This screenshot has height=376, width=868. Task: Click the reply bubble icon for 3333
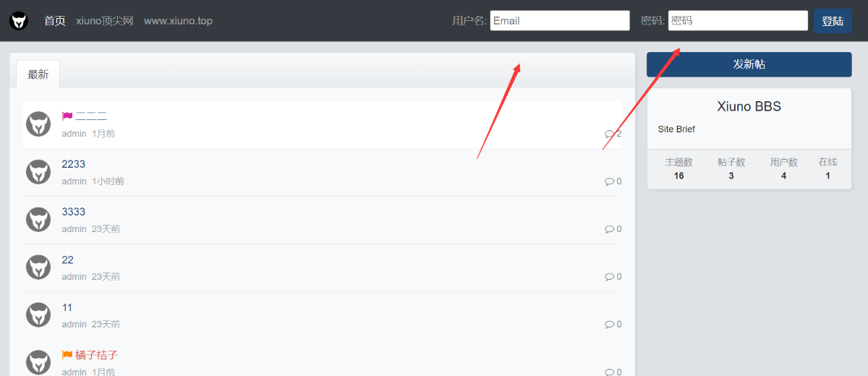coord(609,229)
